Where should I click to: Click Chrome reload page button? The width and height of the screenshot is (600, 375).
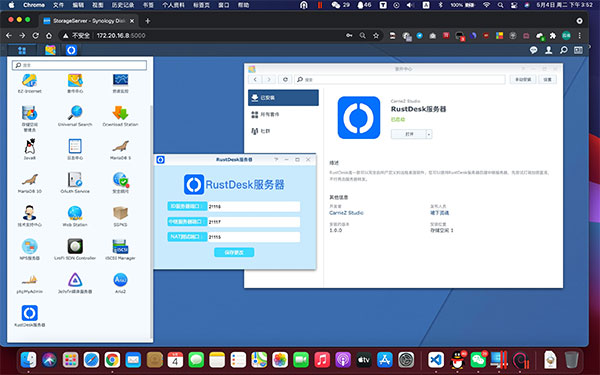coord(36,36)
